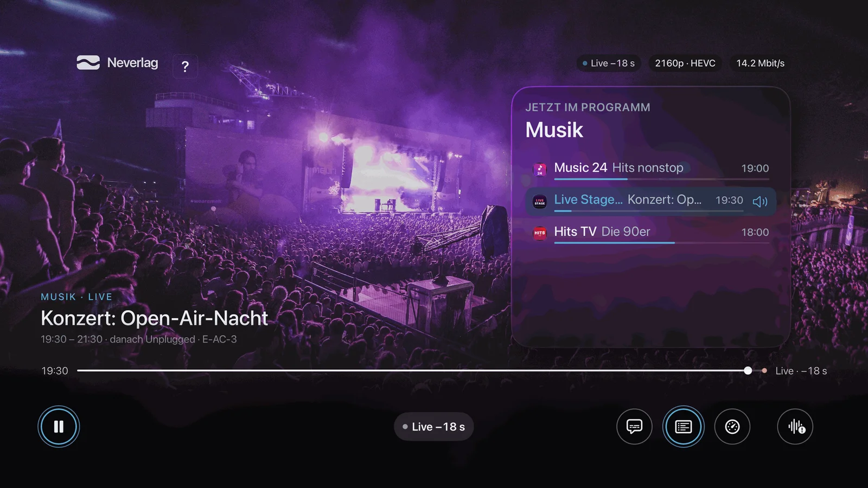This screenshot has width=868, height=488.
Task: Click the speaker icon on Live Stage row
Action: 760,201
